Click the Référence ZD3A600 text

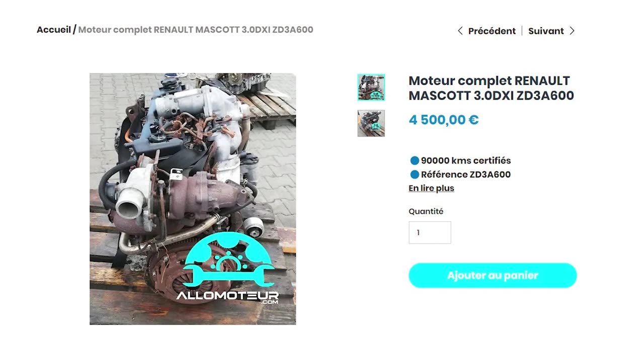coord(466,175)
